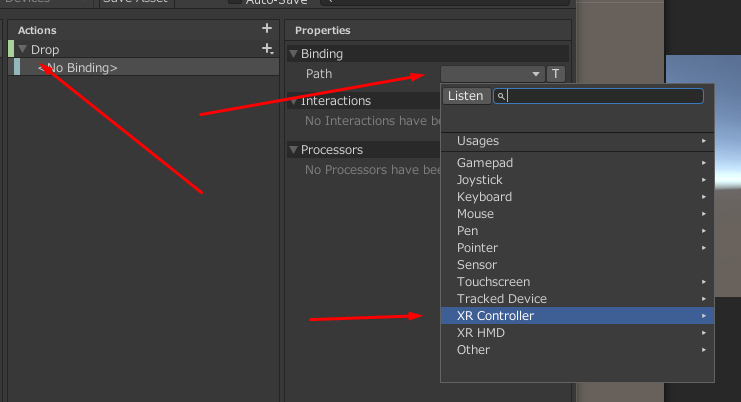Image resolution: width=741 pixels, height=402 pixels.
Task: Click the Listen button
Action: pyautogui.click(x=466, y=96)
